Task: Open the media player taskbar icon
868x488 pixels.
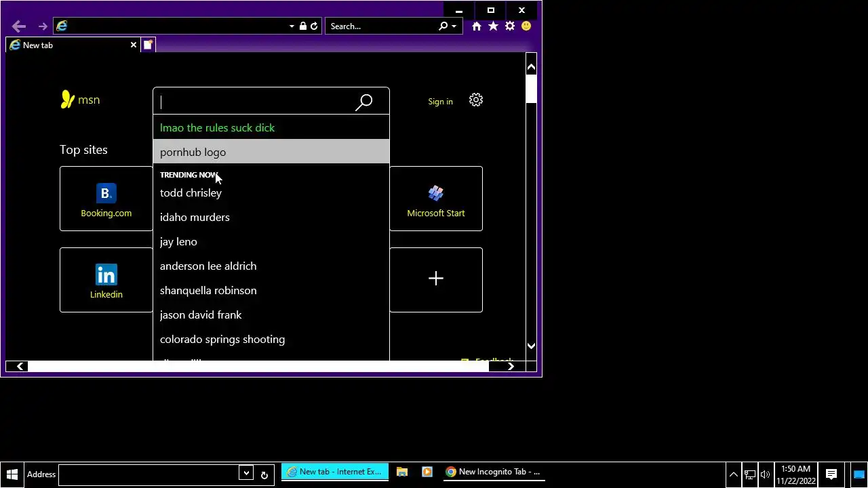Action: [427, 472]
